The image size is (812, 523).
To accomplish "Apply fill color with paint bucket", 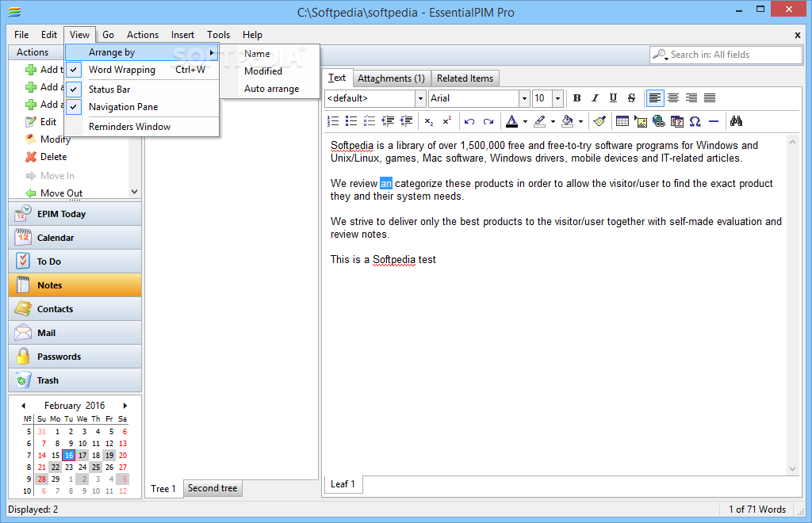I will tap(568, 121).
